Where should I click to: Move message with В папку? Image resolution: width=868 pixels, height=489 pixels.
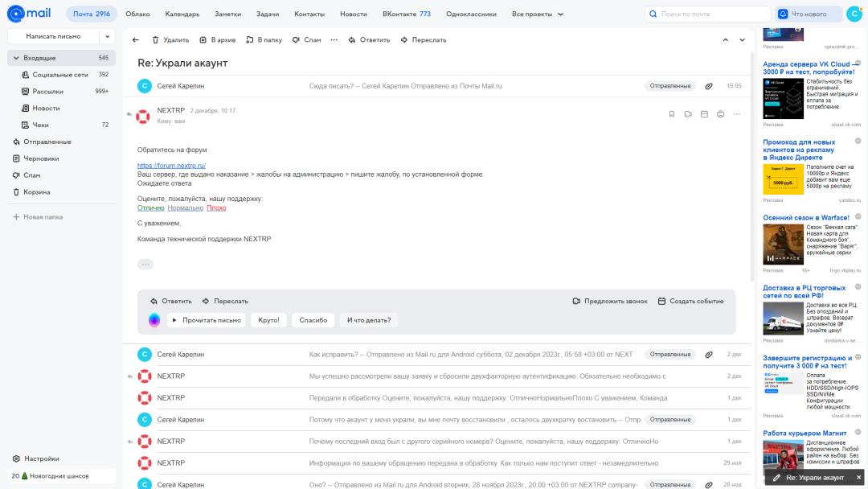point(264,40)
